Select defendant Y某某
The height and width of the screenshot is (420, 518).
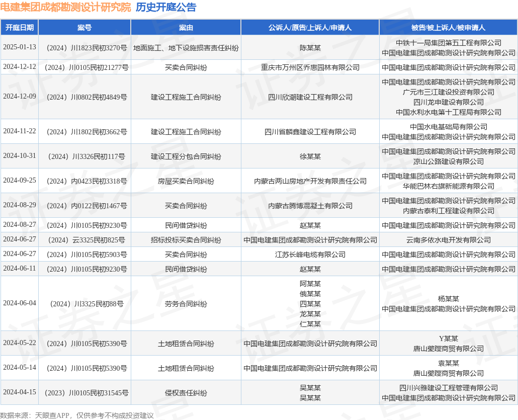pos(448,339)
